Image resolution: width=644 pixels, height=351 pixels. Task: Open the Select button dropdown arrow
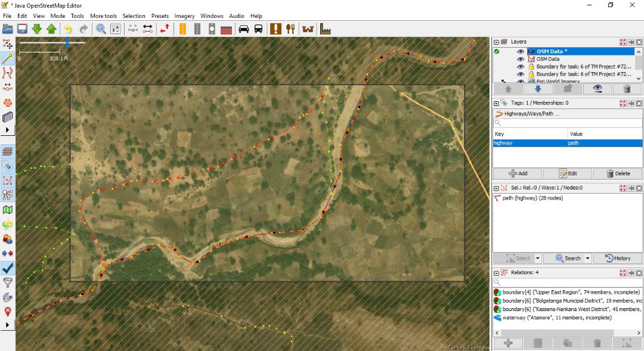538,258
